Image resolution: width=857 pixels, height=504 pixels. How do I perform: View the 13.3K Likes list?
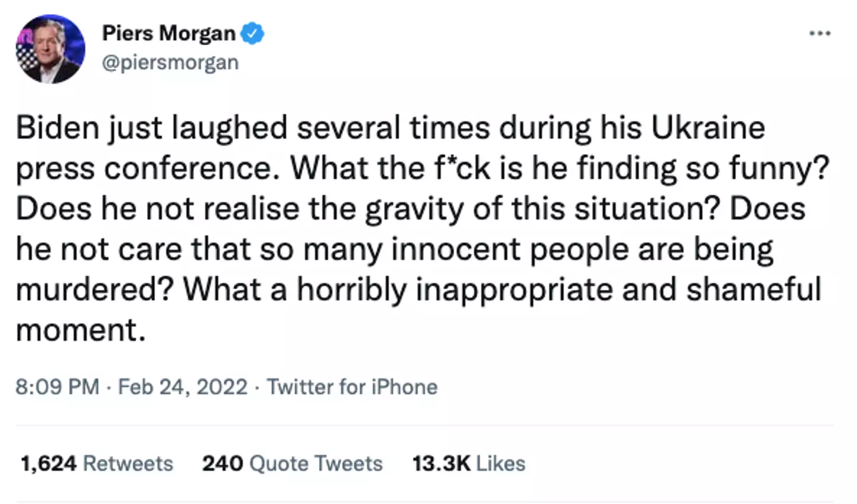469,463
